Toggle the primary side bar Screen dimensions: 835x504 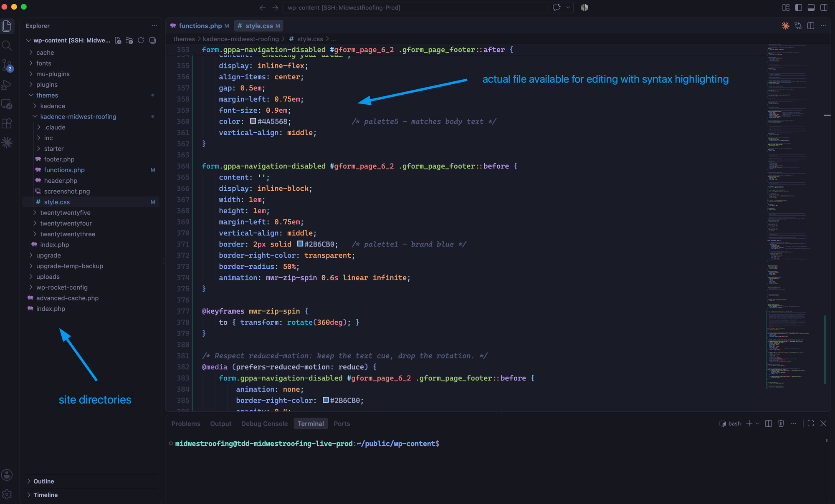tap(798, 8)
